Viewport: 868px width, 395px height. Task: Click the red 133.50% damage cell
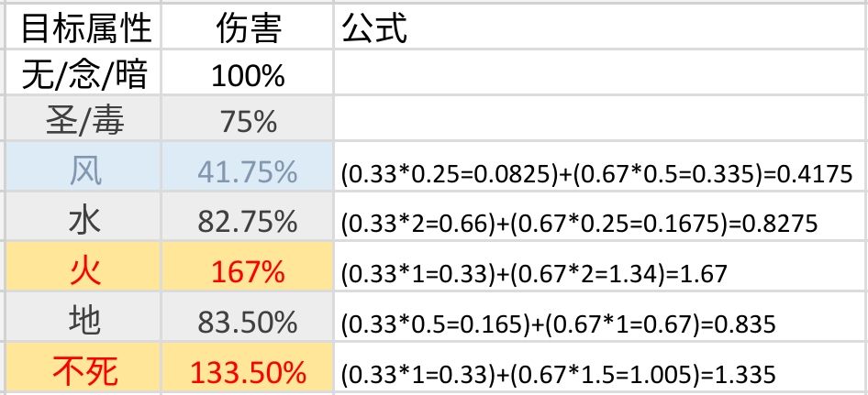(248, 372)
